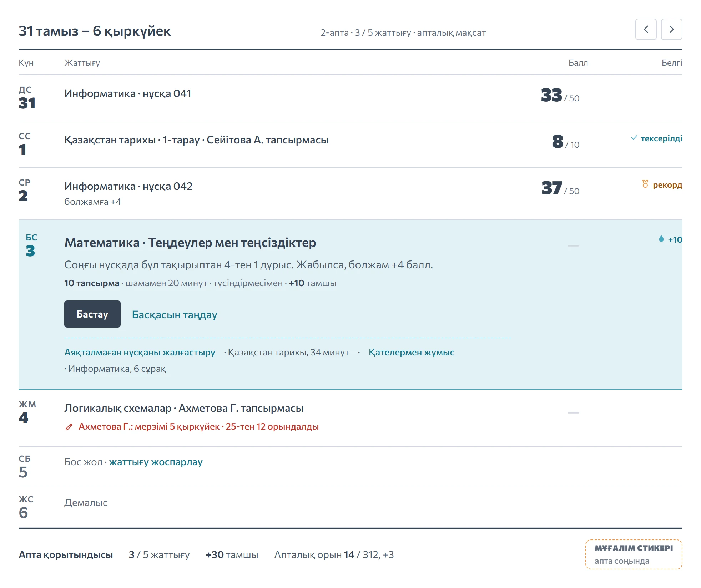Click 3 / 5 жаттығу in week summary
The width and height of the screenshot is (701, 588).
point(159,555)
